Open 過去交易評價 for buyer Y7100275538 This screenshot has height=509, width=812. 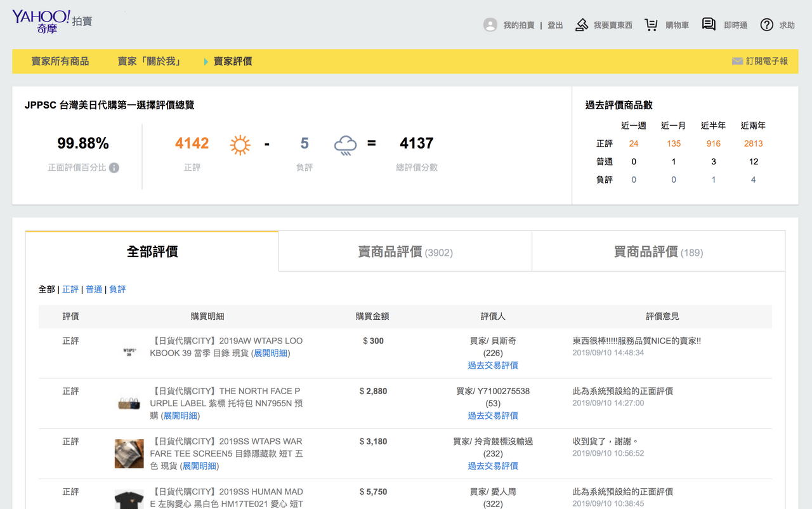click(493, 416)
